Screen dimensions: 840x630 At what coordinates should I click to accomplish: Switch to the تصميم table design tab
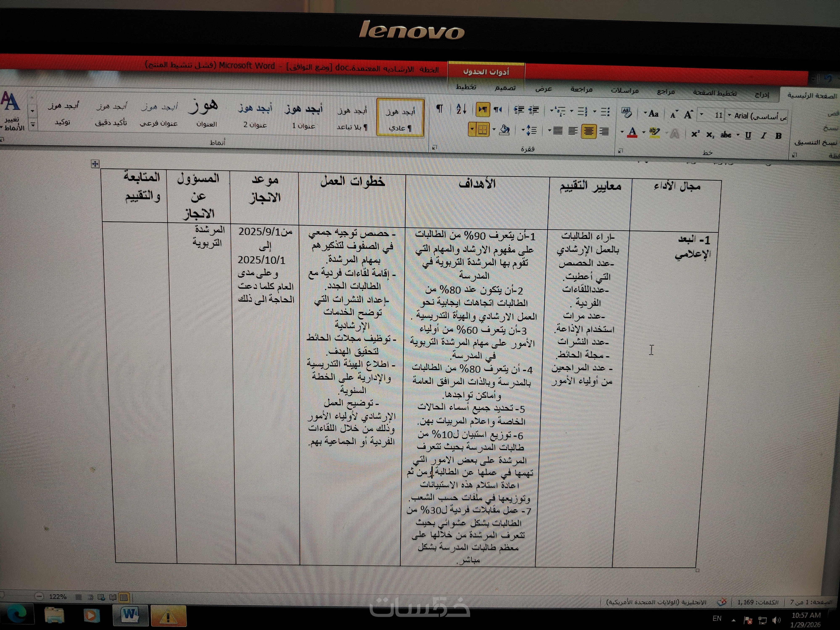(x=505, y=88)
